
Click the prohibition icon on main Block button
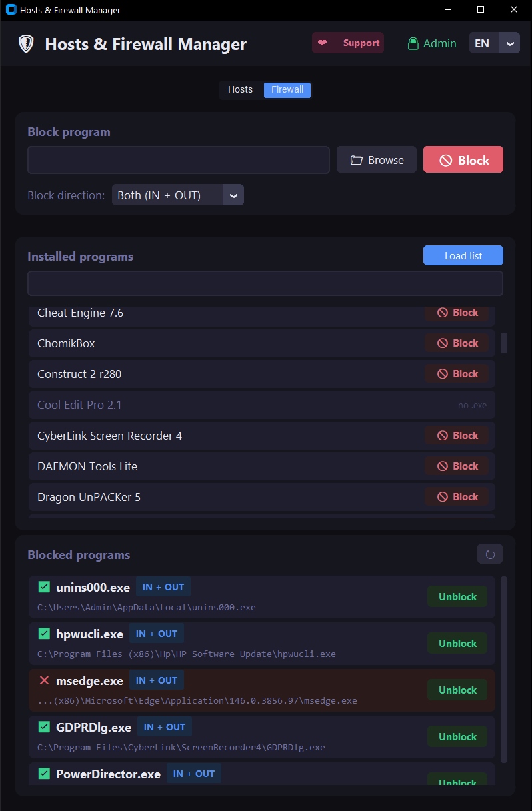tap(445, 160)
